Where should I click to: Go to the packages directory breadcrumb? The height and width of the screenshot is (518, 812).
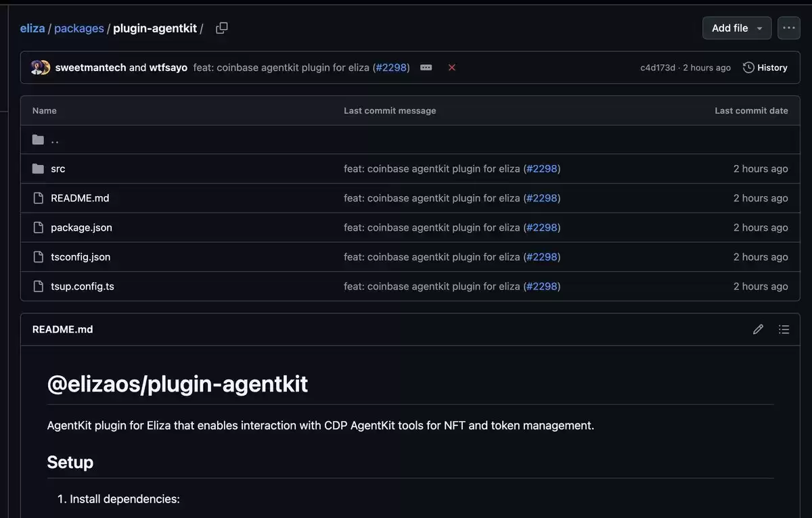tap(78, 28)
